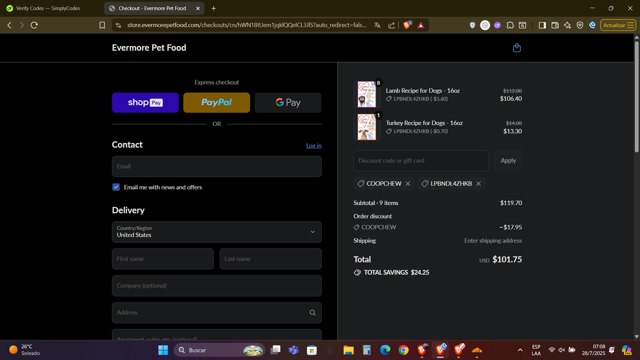
Task: Open Task View on the taskbar
Action: [276, 350]
